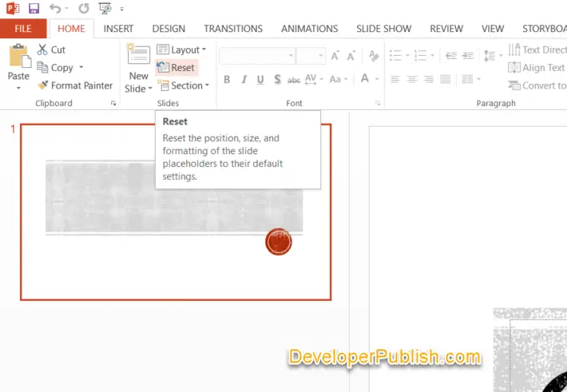The width and height of the screenshot is (567, 392).
Task: Decrease list indent level icon
Action: coord(450,56)
